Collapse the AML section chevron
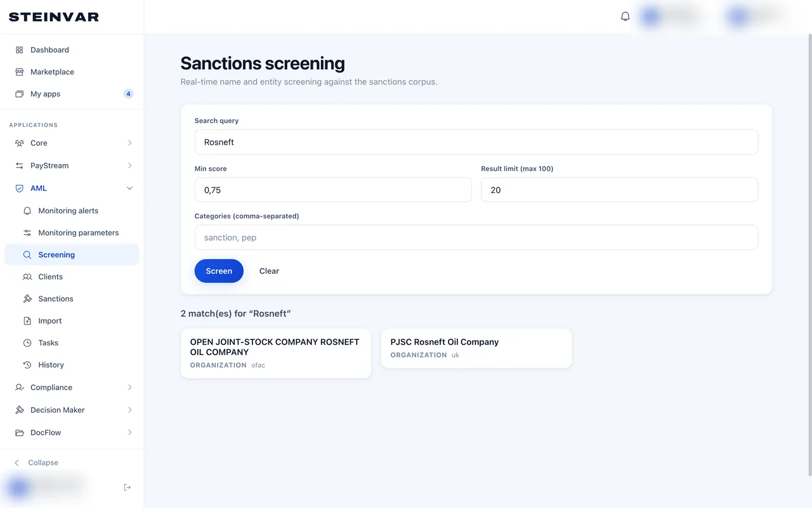 (129, 188)
